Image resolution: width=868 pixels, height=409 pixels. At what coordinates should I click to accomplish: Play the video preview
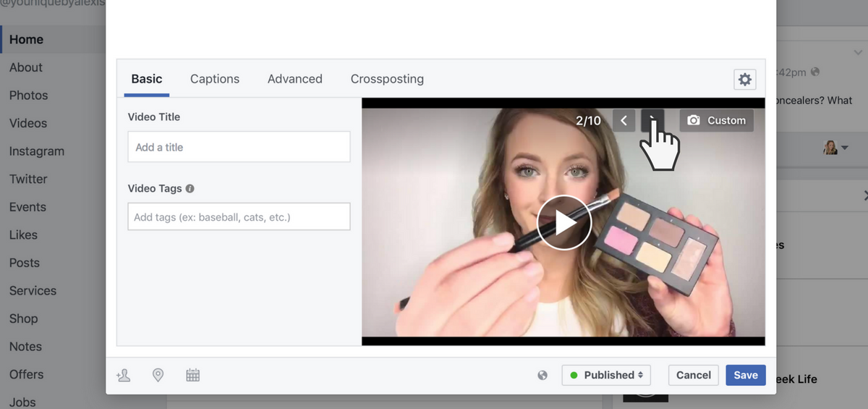point(564,223)
